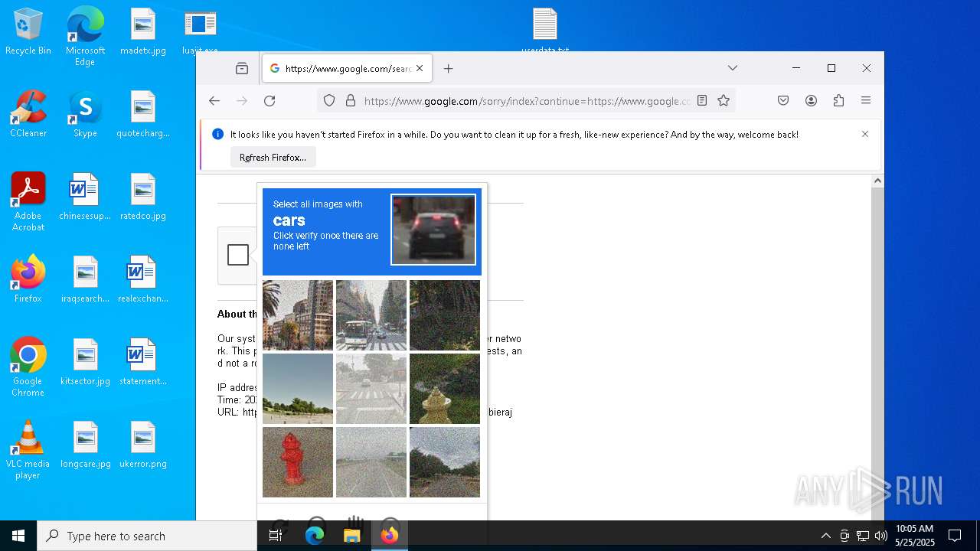Click the Refresh Firefox... button
Screen dimensions: 980x551
pos(273,158)
